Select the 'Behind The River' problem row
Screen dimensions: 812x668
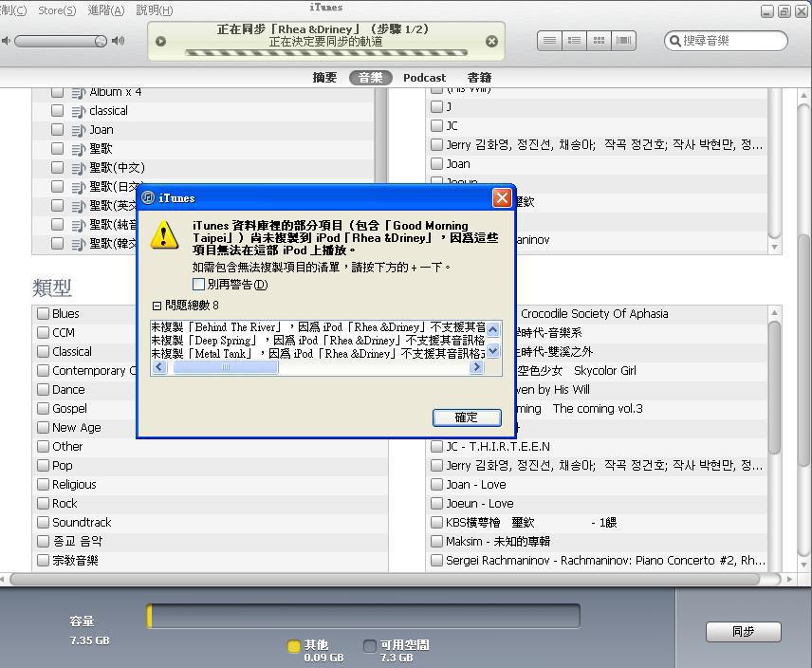point(318,327)
